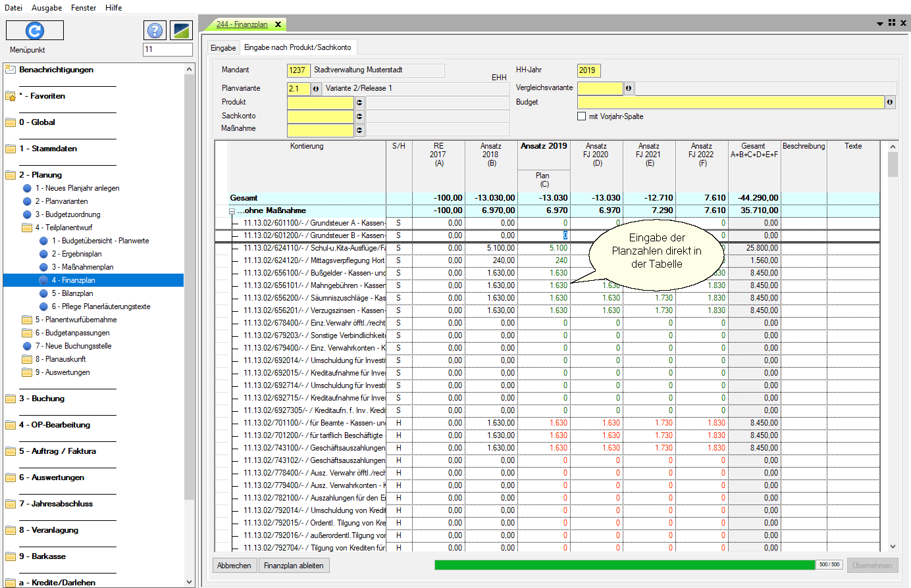Click info icon beside Vergleichsvariante field

click(629, 88)
